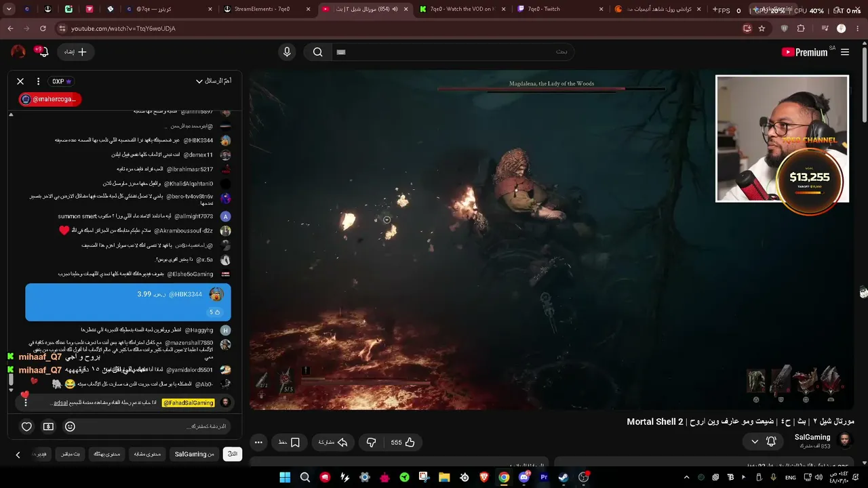The image size is (868, 488).
Task: Open @allmight7073 chat author name
Action: pyautogui.click(x=194, y=216)
